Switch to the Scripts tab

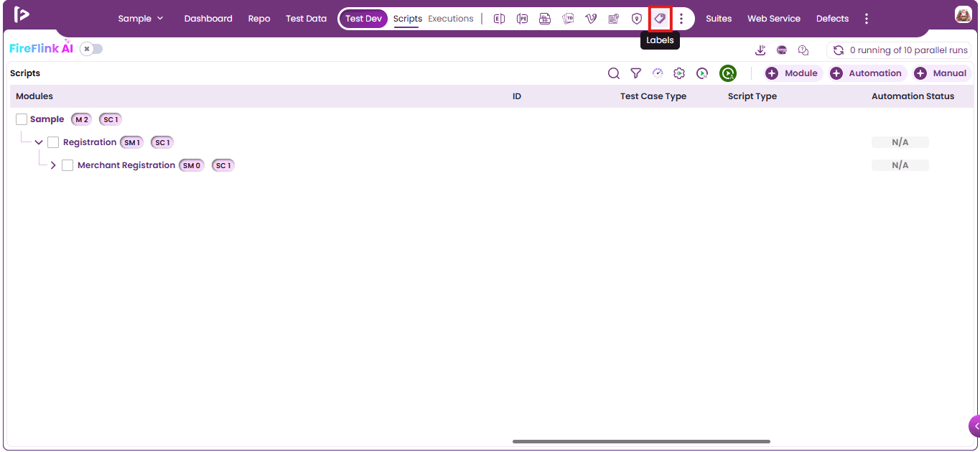pos(408,19)
